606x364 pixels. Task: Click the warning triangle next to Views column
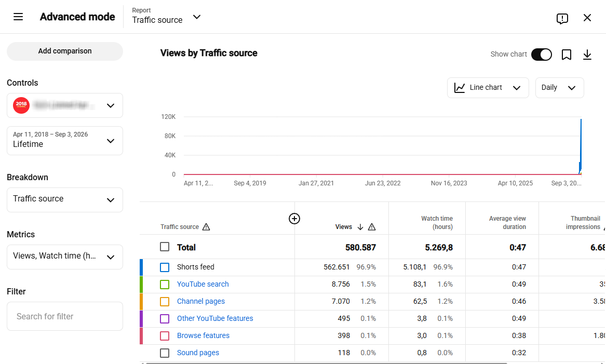click(x=372, y=227)
